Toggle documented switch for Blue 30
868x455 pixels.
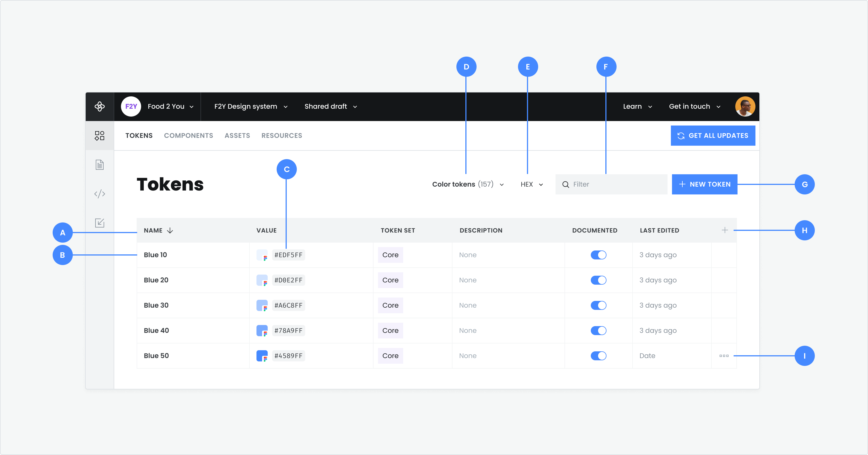click(598, 306)
